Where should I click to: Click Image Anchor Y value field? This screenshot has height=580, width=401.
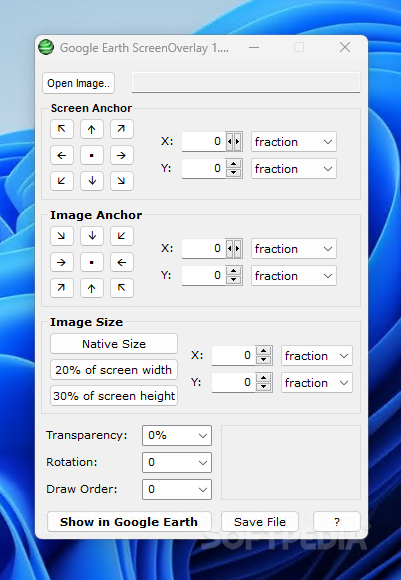203,275
